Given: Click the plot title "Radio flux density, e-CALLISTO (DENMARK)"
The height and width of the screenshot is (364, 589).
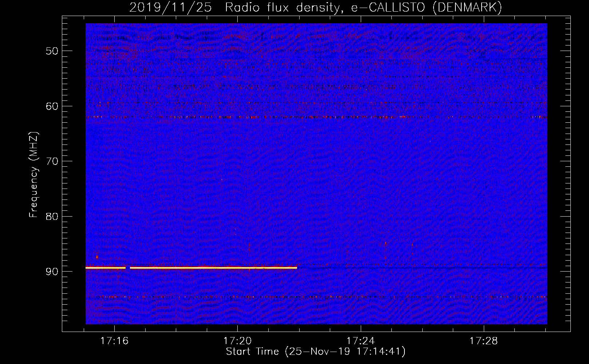Looking at the screenshot, I should tap(363, 7).
